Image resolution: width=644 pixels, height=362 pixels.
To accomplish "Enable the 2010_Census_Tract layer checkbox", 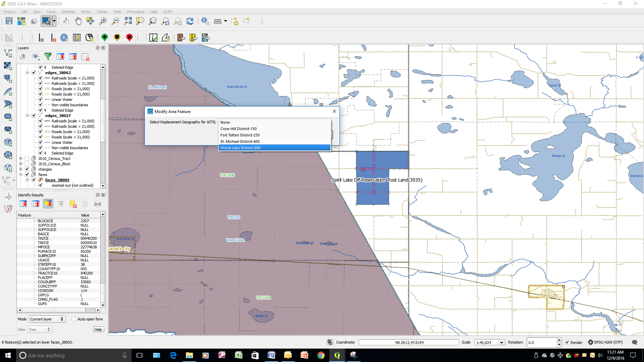I will point(27,159).
